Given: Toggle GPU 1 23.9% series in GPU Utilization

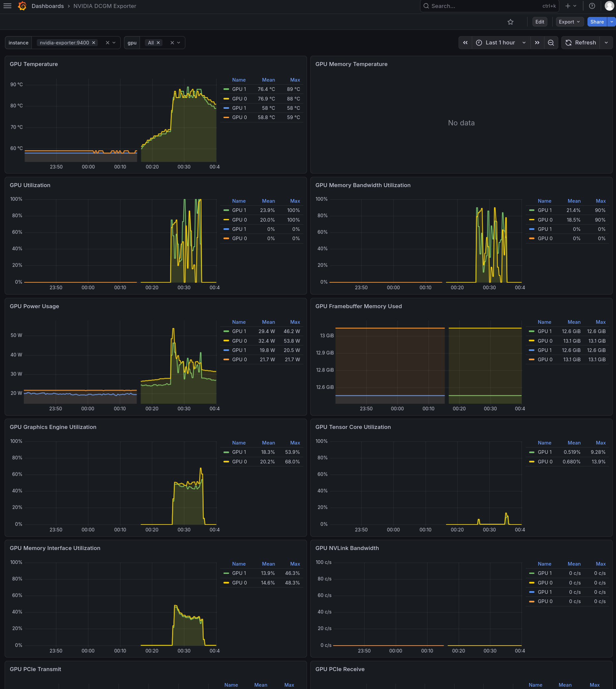Looking at the screenshot, I should 239,210.
